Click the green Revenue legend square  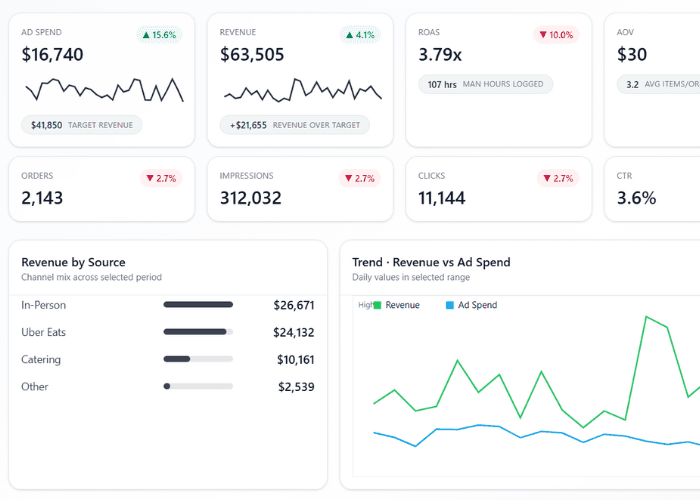377,305
